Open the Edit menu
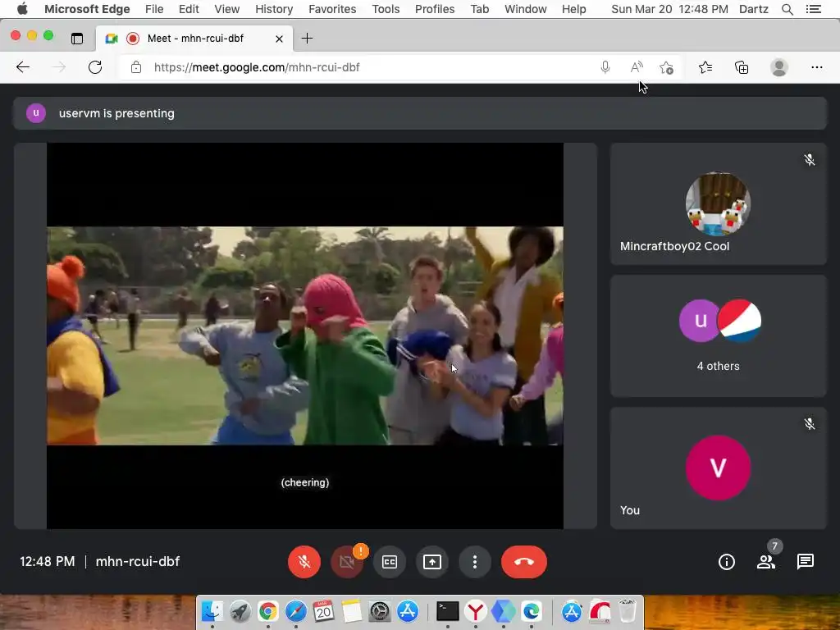 (x=189, y=9)
